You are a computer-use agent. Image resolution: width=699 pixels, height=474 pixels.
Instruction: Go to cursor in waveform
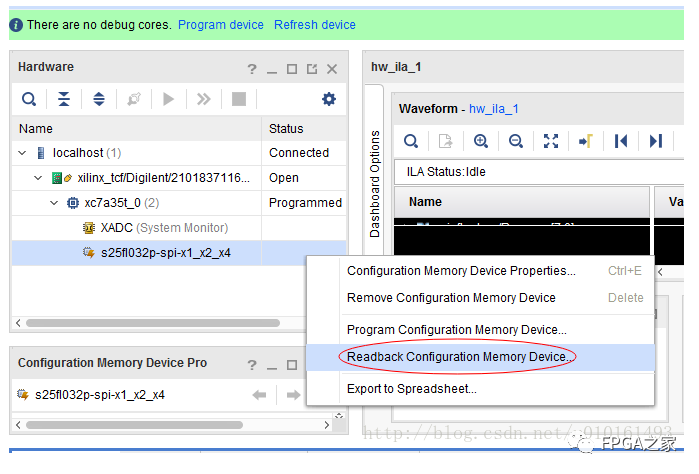586,142
